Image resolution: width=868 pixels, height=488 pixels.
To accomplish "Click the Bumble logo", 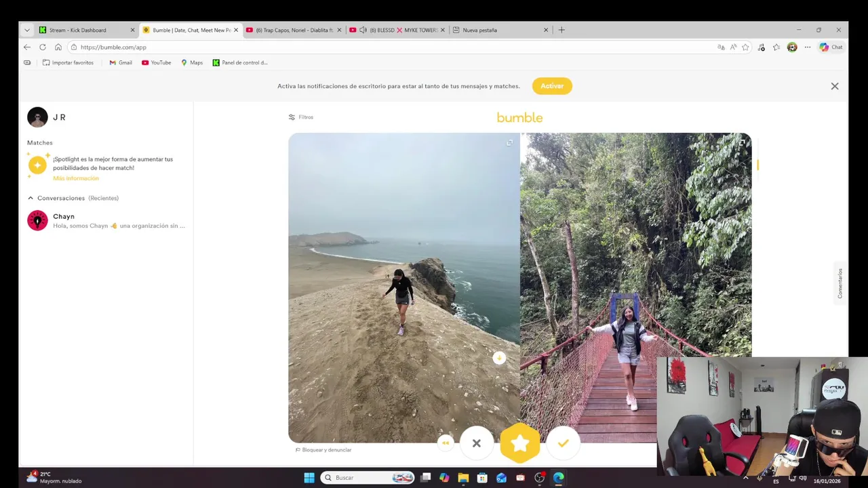I will pos(520,118).
